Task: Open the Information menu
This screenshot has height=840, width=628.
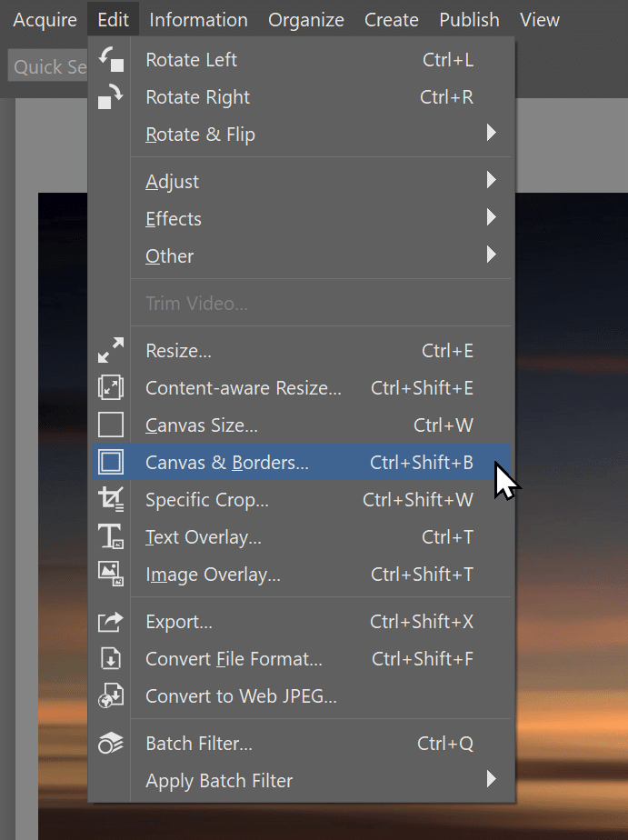Action: pyautogui.click(x=198, y=20)
